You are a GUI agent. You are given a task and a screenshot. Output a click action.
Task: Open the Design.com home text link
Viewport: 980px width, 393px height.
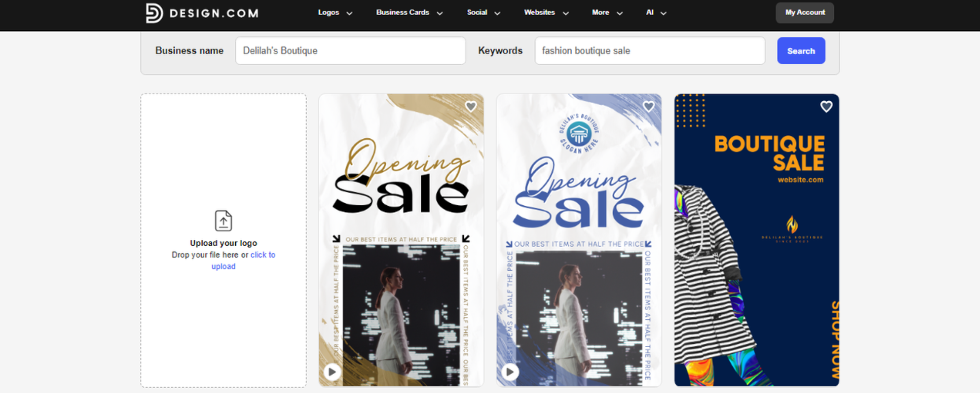tap(214, 13)
